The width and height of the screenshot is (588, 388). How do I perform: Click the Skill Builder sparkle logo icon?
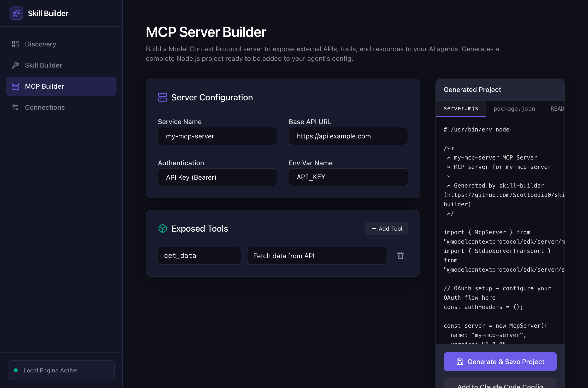click(16, 13)
